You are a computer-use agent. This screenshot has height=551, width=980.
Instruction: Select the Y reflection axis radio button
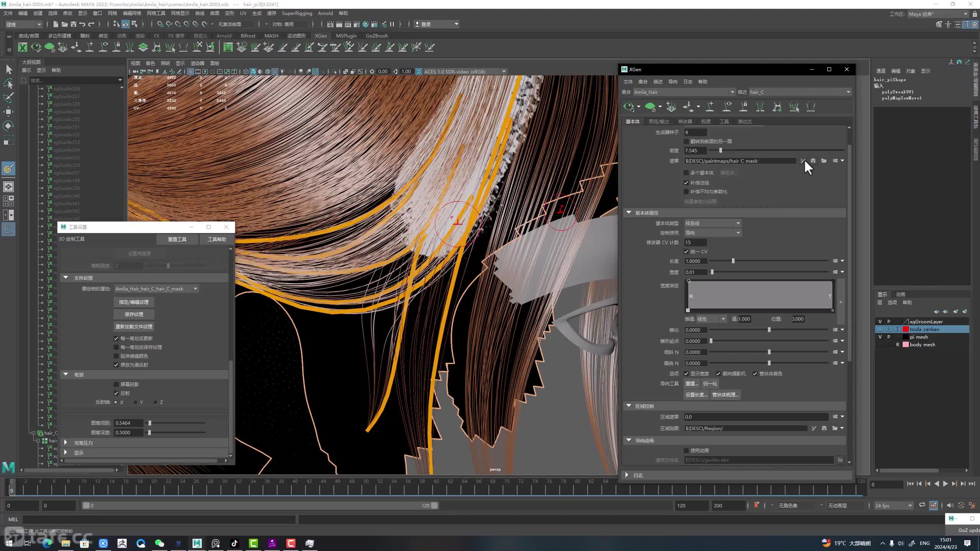pos(136,403)
